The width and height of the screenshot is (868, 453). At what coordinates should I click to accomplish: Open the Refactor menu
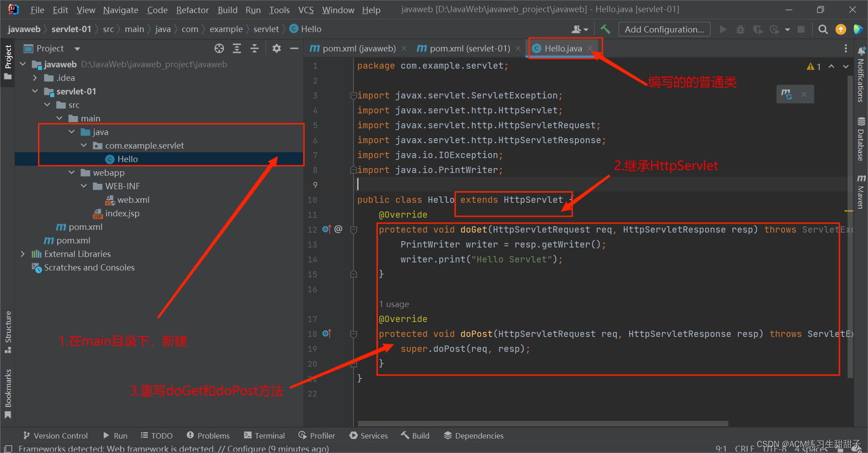(x=192, y=10)
